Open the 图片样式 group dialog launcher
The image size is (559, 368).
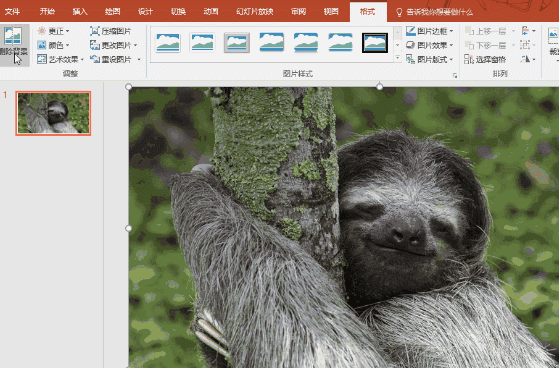click(x=455, y=75)
